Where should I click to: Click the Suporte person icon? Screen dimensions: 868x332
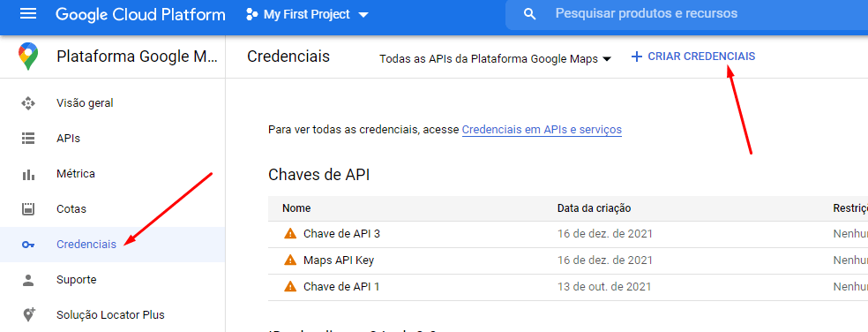click(28, 280)
